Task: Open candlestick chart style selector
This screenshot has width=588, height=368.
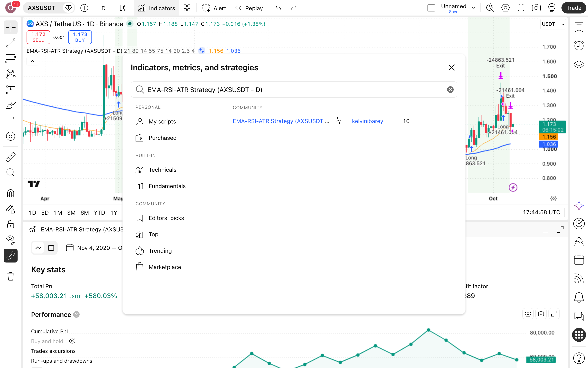Action: 123,8
